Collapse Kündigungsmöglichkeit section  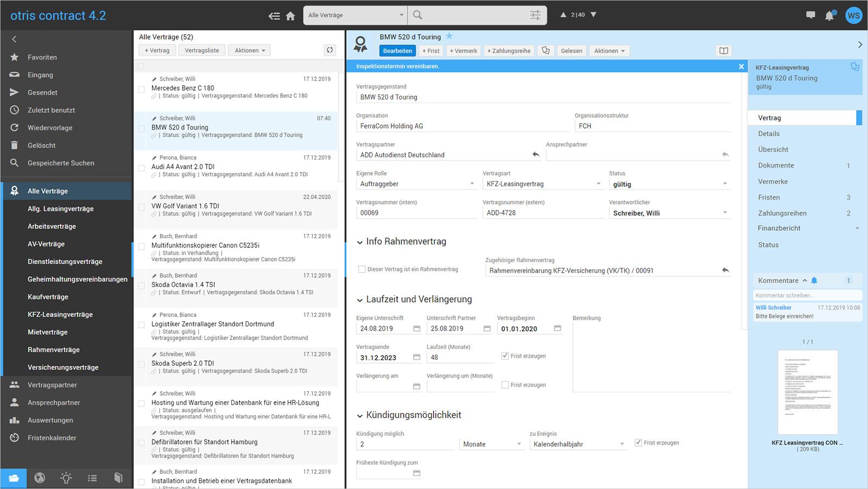tap(360, 416)
